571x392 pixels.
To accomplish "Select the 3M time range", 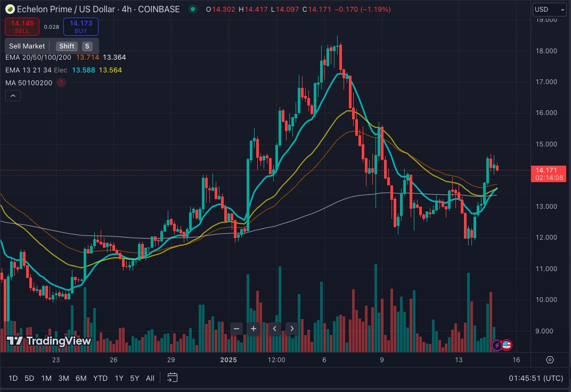I will tap(64, 378).
